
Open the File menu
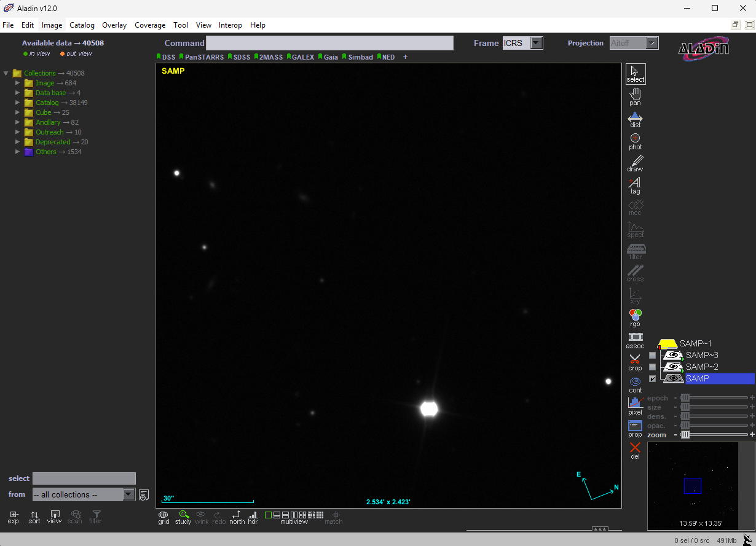pyautogui.click(x=8, y=25)
